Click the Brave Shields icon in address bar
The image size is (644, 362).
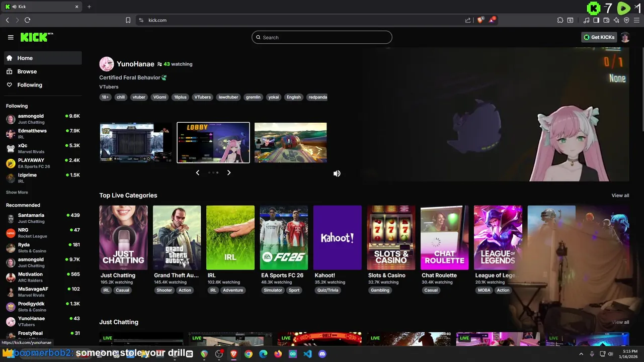480,20
